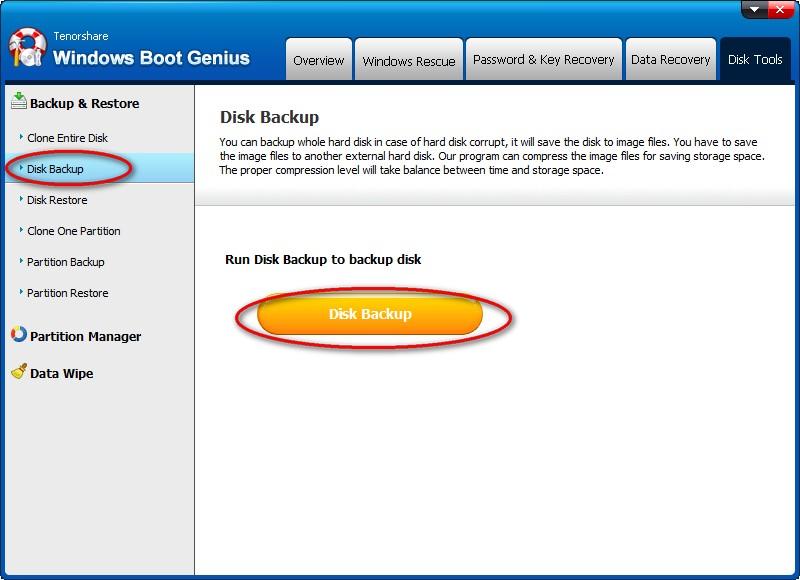Click the Backup & Restore section icon
800x580 pixels.
(x=19, y=101)
